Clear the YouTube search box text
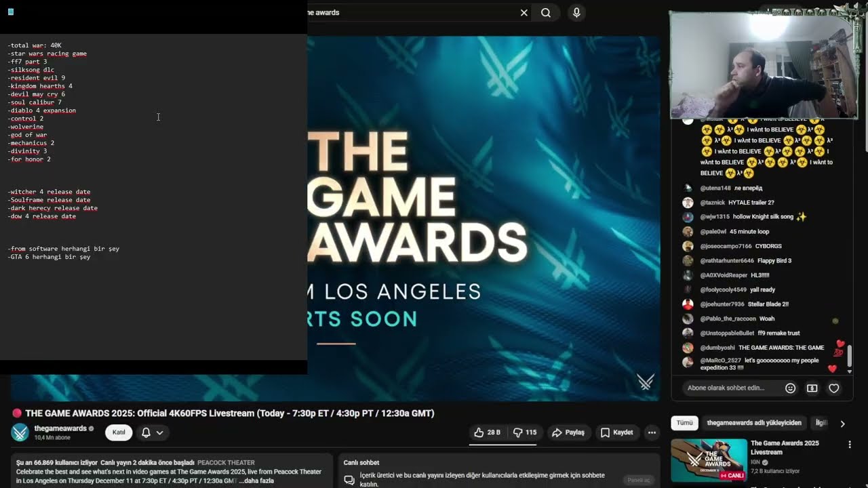This screenshot has width=868, height=488. 524,13
